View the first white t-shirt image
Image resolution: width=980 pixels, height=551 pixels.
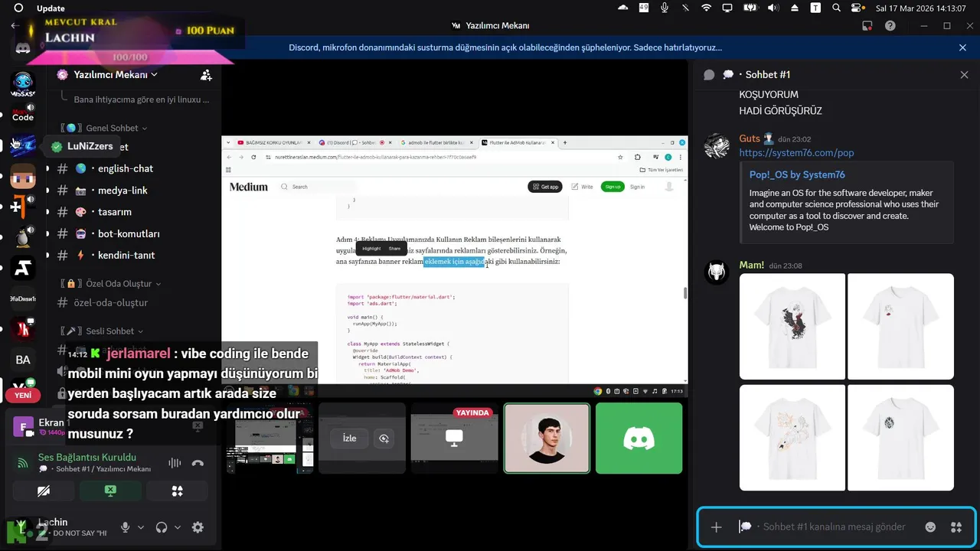pos(792,326)
